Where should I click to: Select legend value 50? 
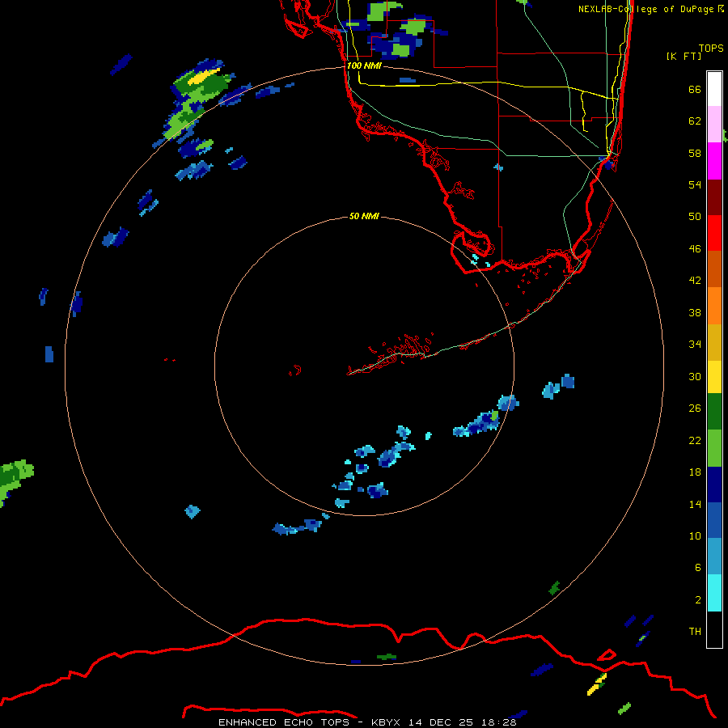tap(695, 217)
